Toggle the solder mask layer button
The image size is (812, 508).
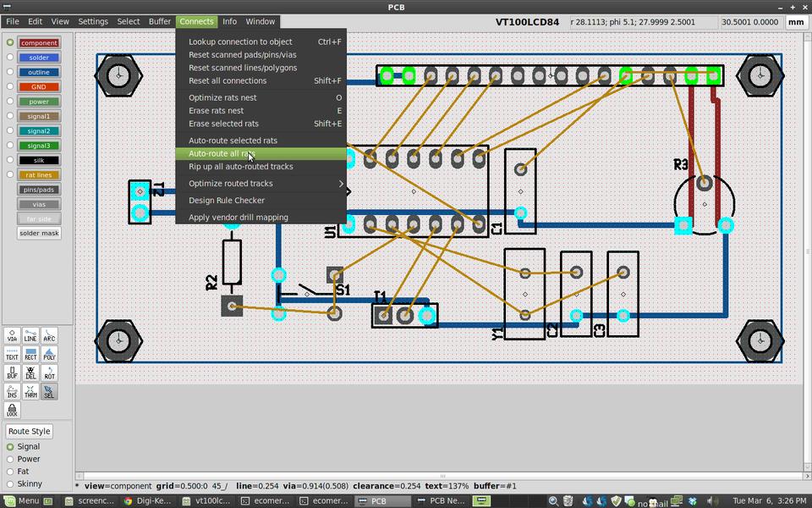click(39, 233)
